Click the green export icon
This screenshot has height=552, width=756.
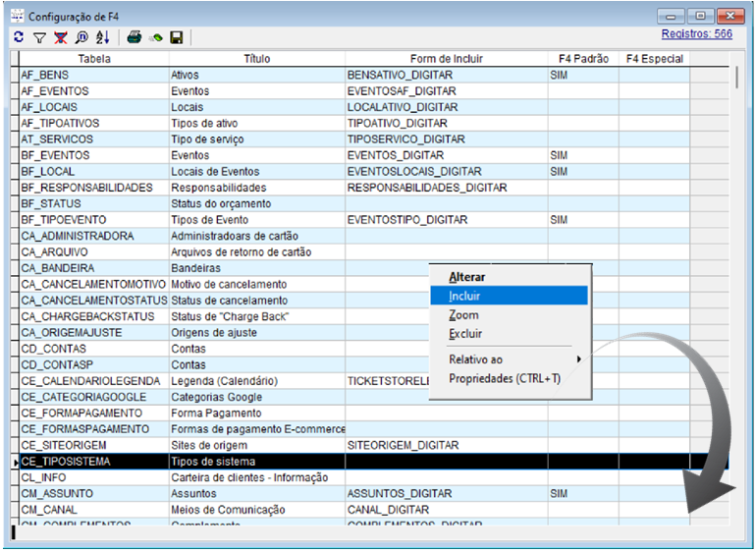pos(155,37)
